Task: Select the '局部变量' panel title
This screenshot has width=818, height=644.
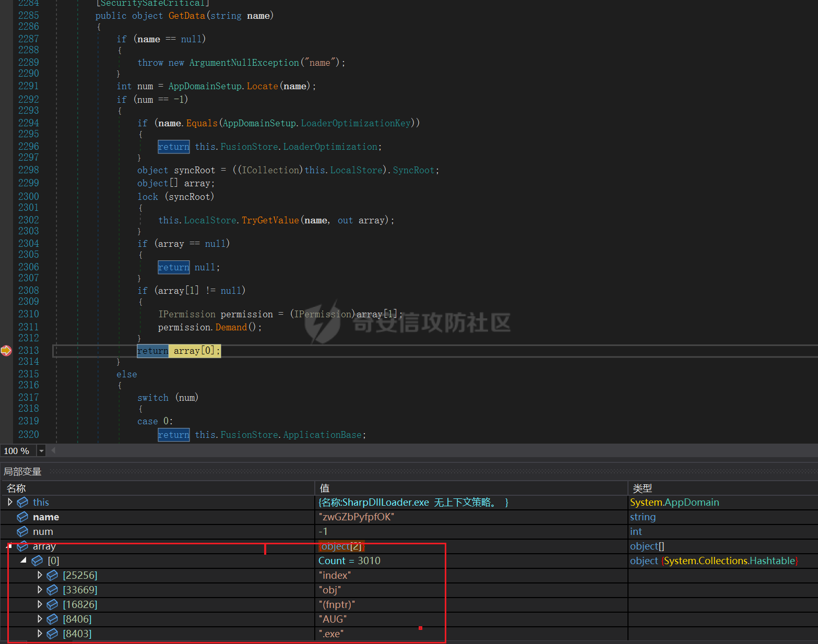Action: tap(22, 471)
